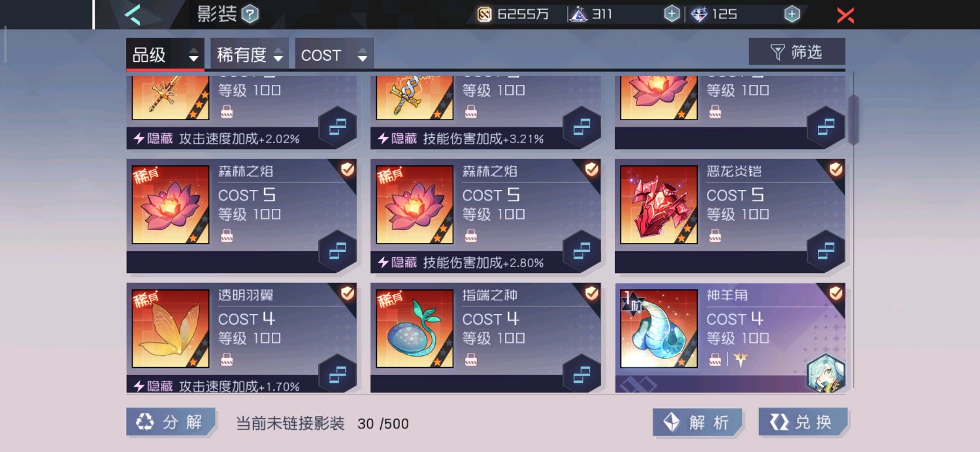Screen dimensions: 980x452
Task: Click the vertical list scrollbar handle
Action: click(x=853, y=120)
